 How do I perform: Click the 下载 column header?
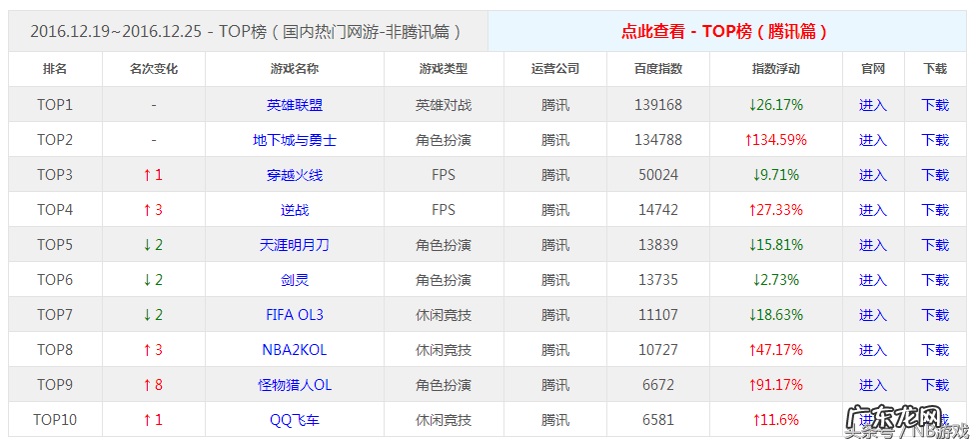935,69
